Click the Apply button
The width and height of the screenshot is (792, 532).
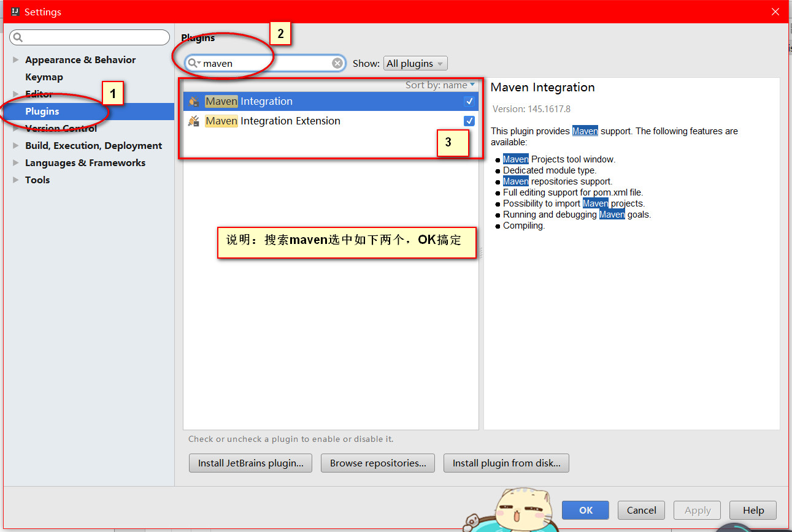click(x=698, y=510)
